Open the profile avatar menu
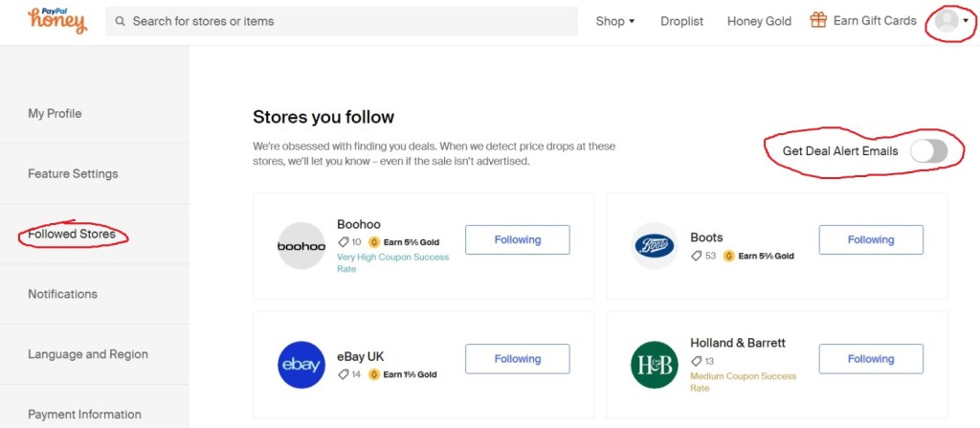Screen dimensions: 980x428 [x=948, y=20]
